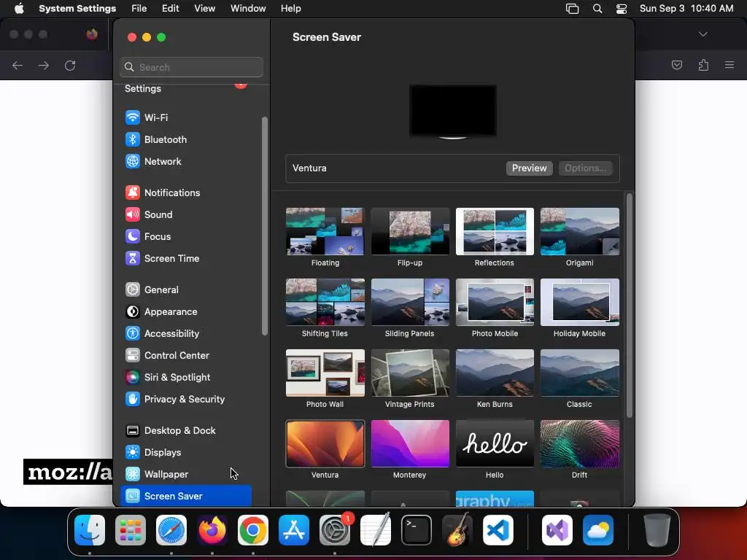This screenshot has width=747, height=560.
Task: Select the Ventura screen saver thumbnail
Action: click(x=325, y=444)
